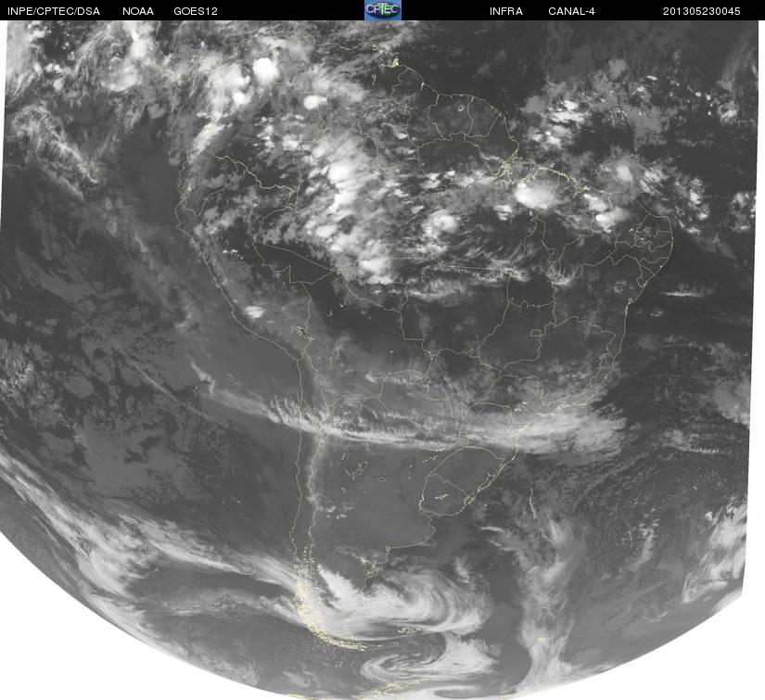Click the INFRA label in the header
Screen dimensions: 765x700
click(506, 11)
